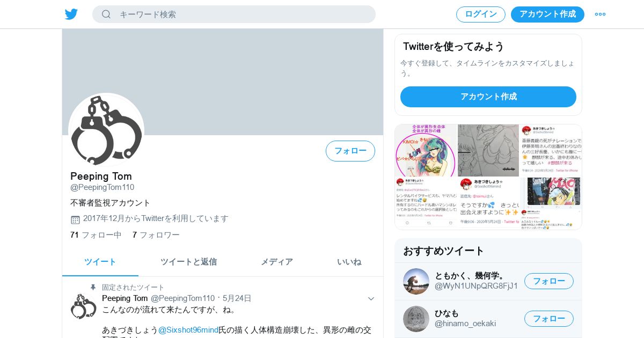Click the search magnifier icon
The height and width of the screenshot is (338, 644).
coord(106,14)
